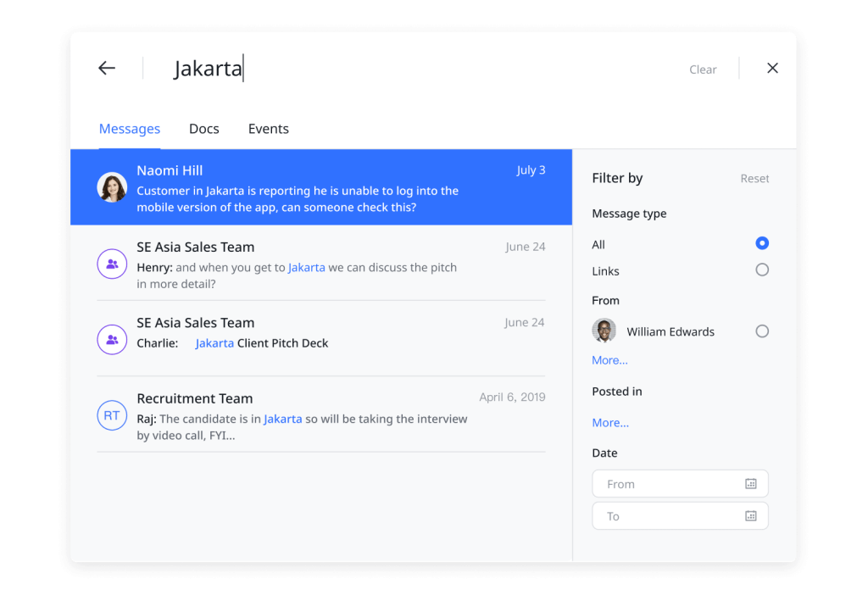Expand More under the From filter
Screen dimensions: 868x595
click(x=609, y=360)
